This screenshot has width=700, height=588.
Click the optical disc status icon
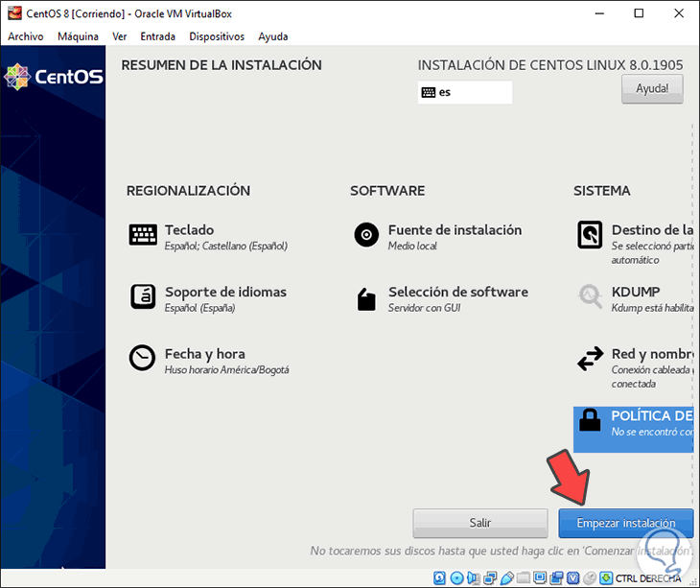click(456, 578)
